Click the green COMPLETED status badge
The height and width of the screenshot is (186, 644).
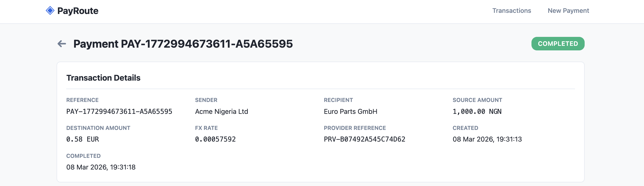[558, 43]
